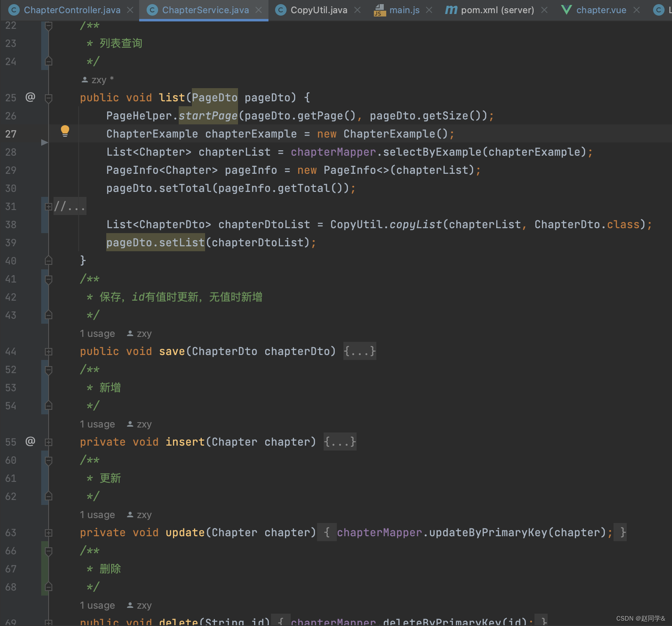
Task: Click the @ gutter icon on line 25
Action: (x=30, y=97)
